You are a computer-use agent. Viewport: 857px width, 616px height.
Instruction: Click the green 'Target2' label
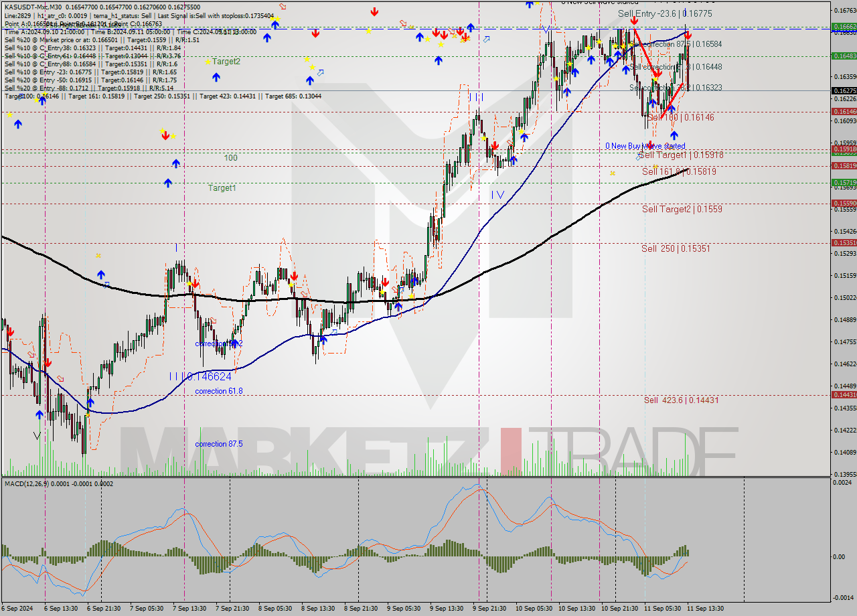(x=226, y=62)
